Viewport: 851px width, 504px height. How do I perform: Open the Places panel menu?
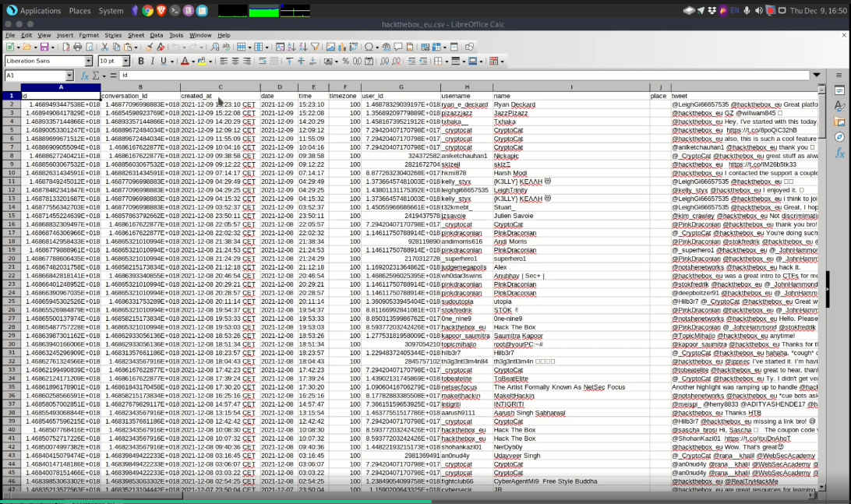[x=79, y=10]
